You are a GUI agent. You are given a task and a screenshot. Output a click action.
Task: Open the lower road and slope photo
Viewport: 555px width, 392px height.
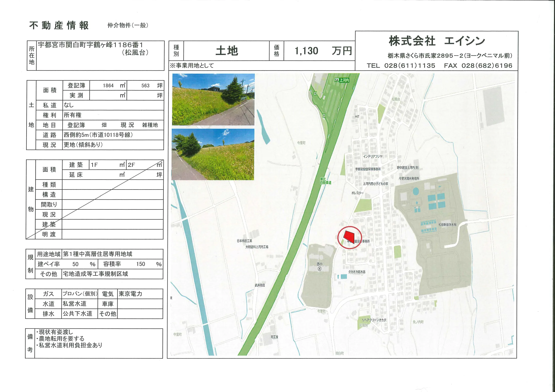tap(213, 154)
